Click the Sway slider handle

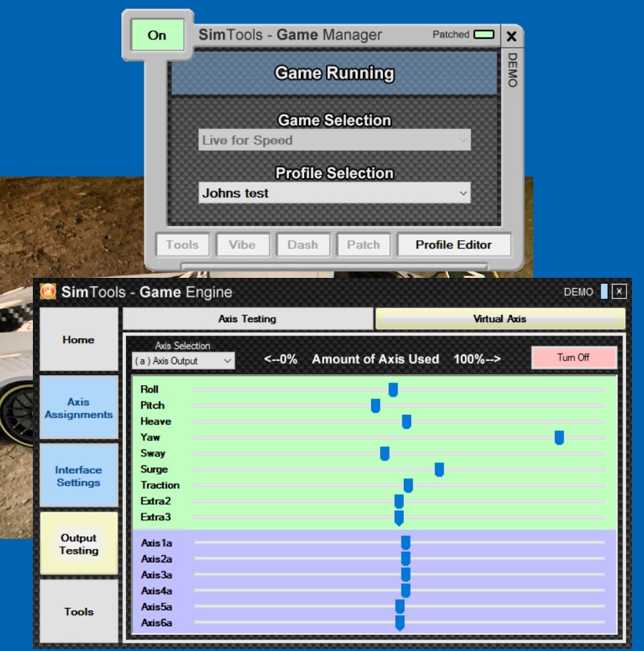click(x=384, y=454)
